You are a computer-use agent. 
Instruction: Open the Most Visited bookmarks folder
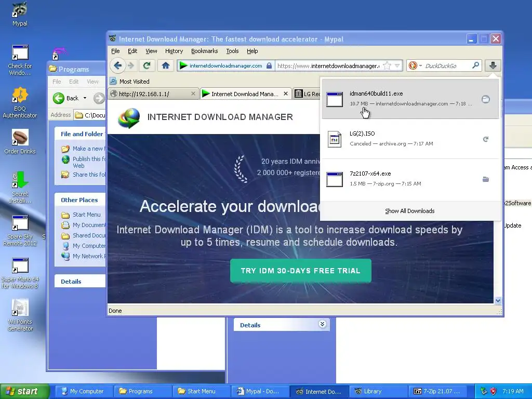[129, 82]
